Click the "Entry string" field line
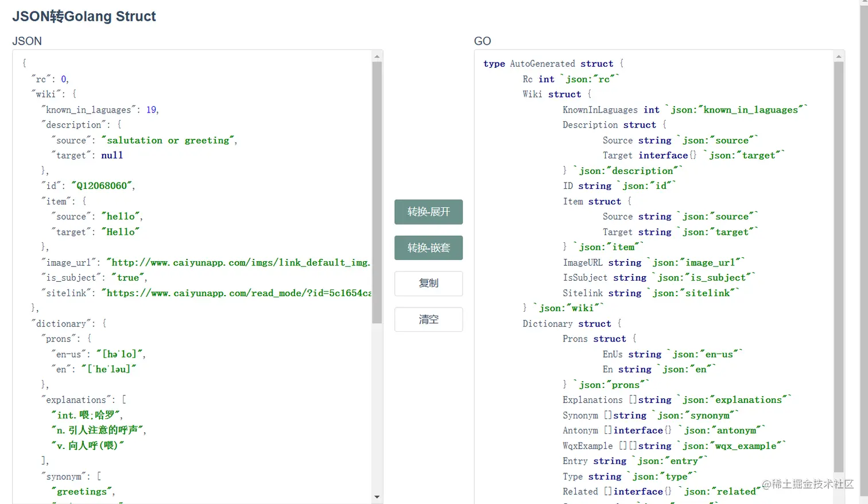 pos(635,461)
